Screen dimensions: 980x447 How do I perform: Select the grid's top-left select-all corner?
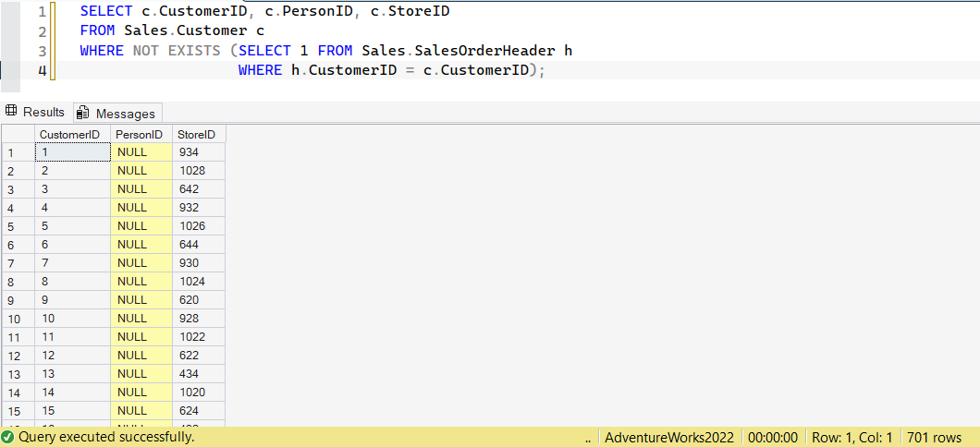point(18,134)
